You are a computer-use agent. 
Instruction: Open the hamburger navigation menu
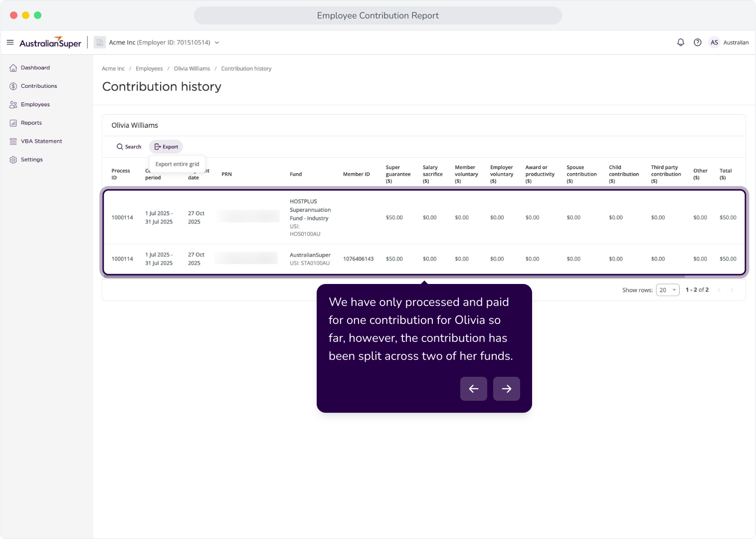click(10, 42)
